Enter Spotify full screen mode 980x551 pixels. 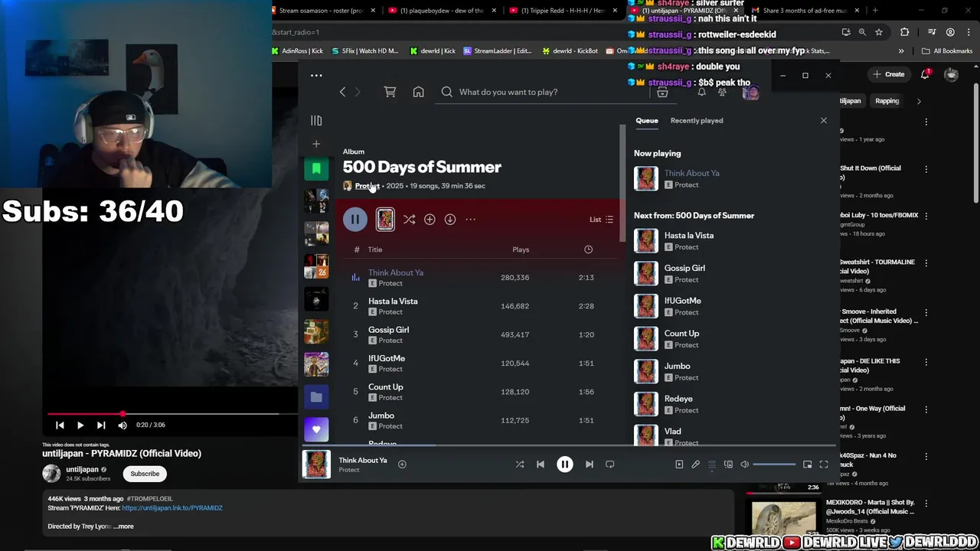tap(824, 464)
